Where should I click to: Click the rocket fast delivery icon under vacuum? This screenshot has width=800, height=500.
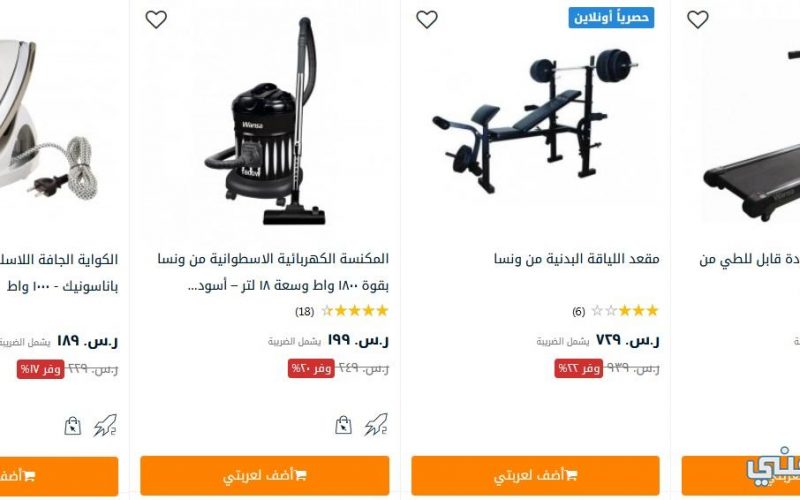coord(376,424)
